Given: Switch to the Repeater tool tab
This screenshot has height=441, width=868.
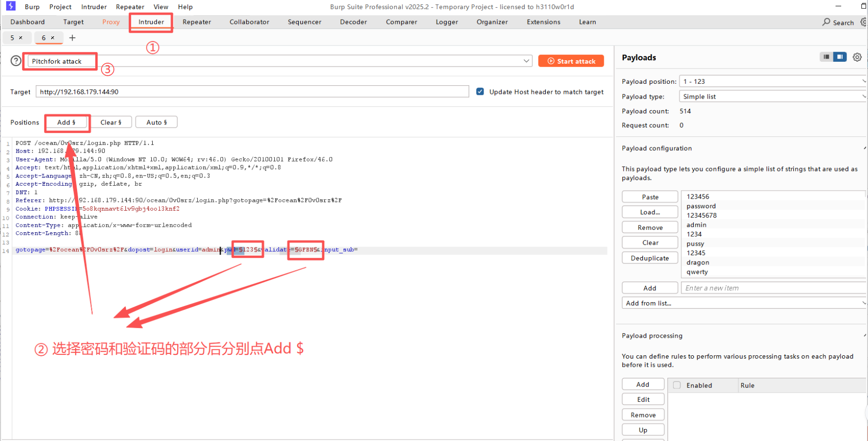Looking at the screenshot, I should [197, 22].
